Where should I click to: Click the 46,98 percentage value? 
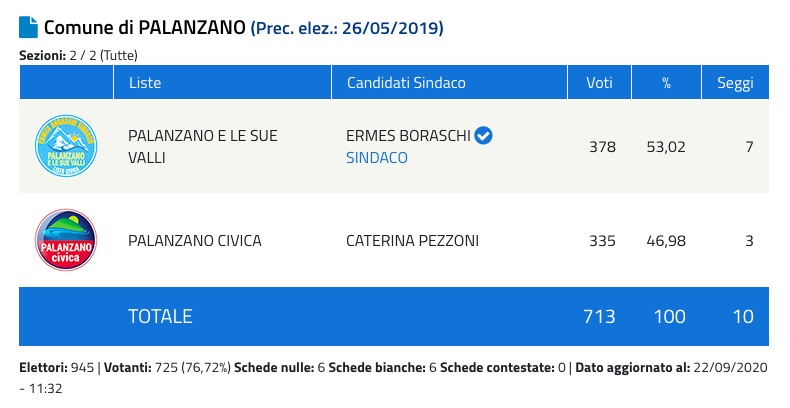667,241
